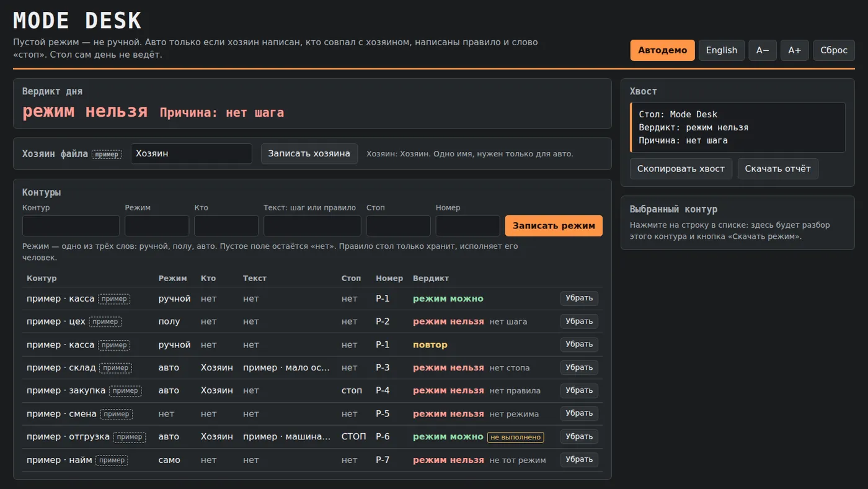Click the нет стопа reason in row P-3
This screenshot has height=489, width=868.
[510, 368]
